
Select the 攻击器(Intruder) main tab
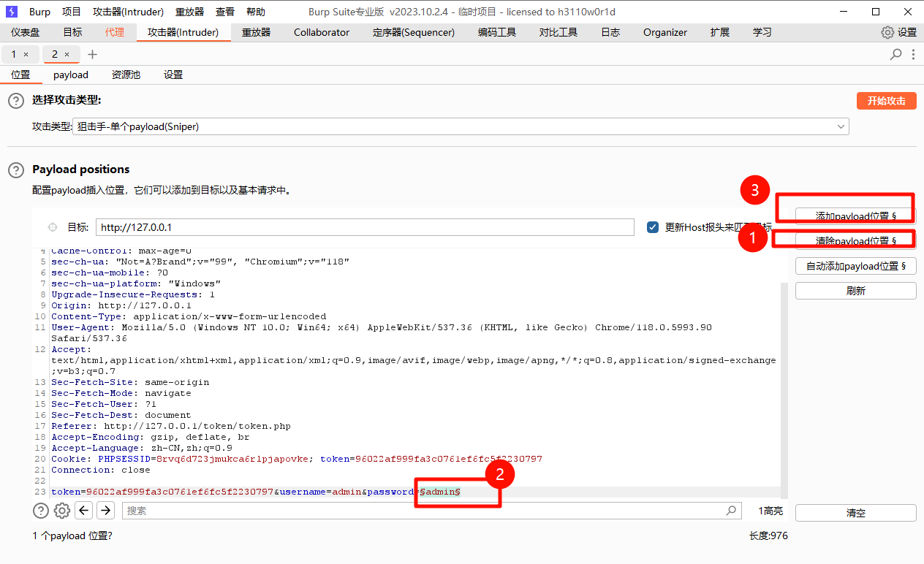(x=183, y=32)
